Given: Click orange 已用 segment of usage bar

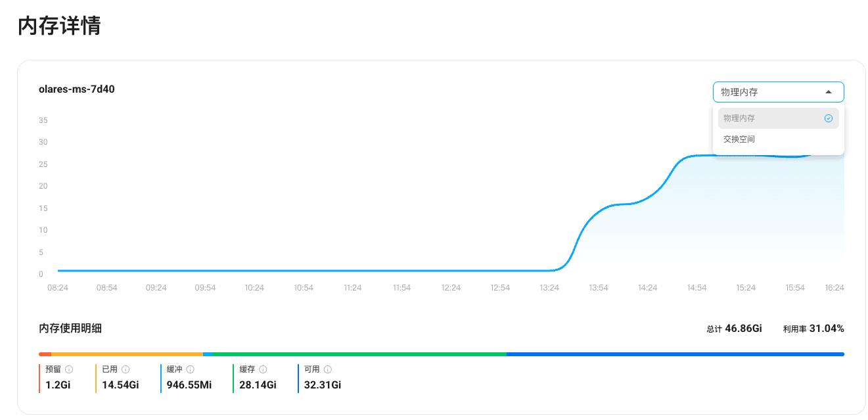Looking at the screenshot, I should (127, 354).
